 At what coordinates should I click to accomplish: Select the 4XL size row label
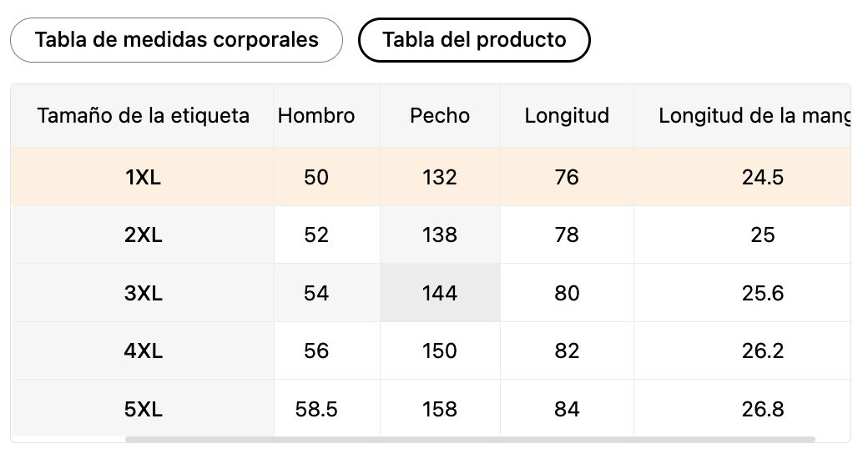(x=143, y=351)
